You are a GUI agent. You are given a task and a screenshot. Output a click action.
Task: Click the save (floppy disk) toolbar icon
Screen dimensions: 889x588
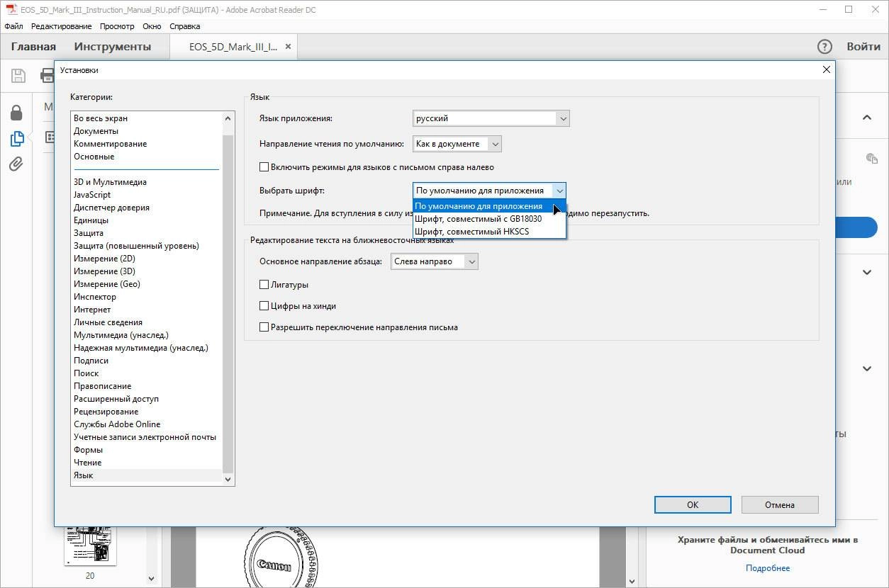[18, 76]
